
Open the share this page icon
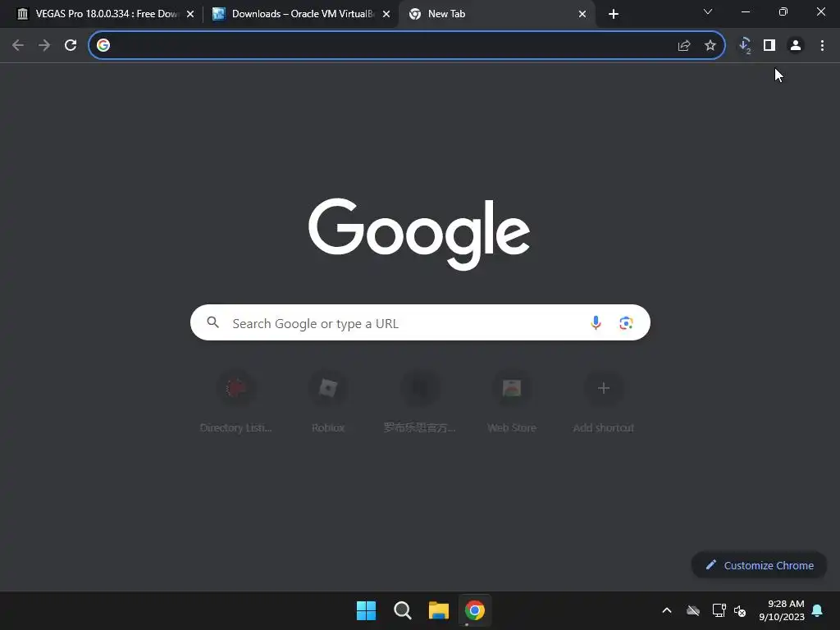684,46
